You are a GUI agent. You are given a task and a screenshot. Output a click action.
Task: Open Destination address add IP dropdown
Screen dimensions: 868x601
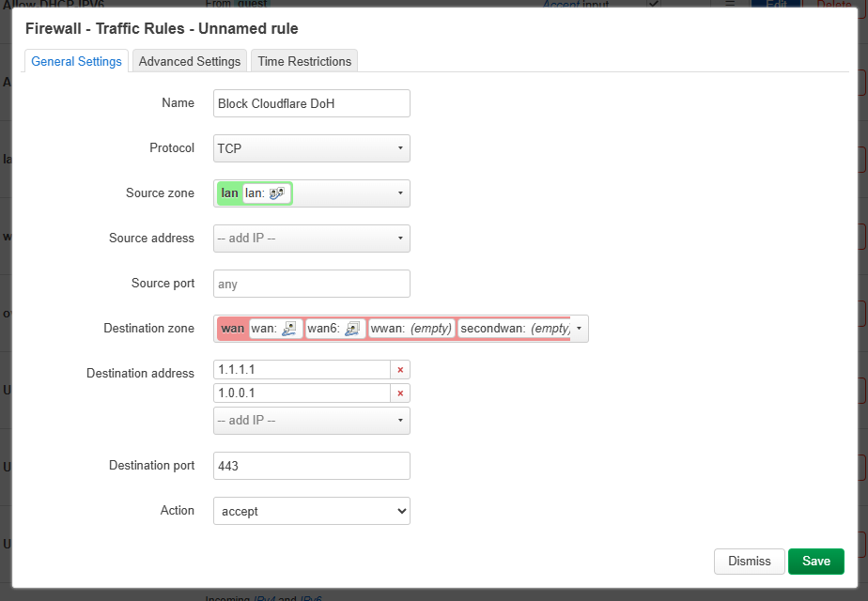[x=311, y=421]
